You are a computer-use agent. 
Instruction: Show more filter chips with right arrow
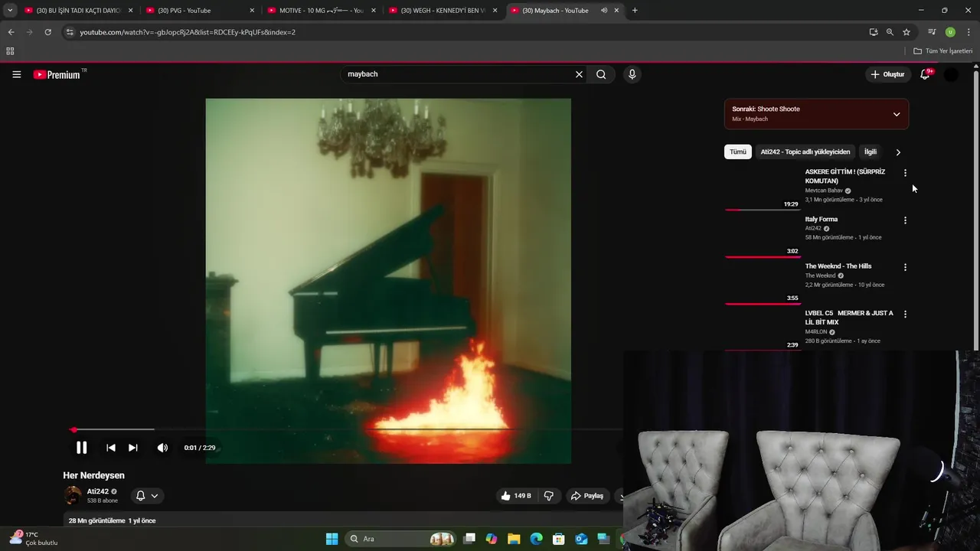pos(898,152)
